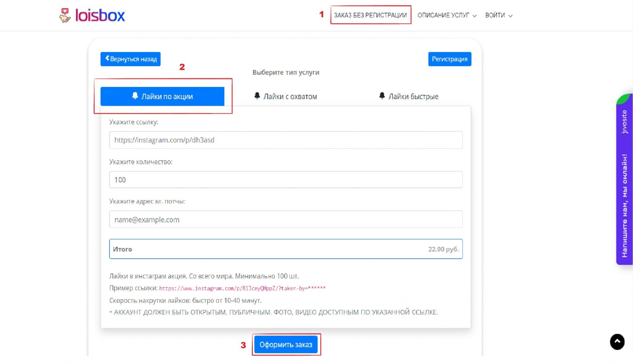The image size is (633, 364).
Task: Click bell icon on Лайки быстрые
Action: point(382,96)
